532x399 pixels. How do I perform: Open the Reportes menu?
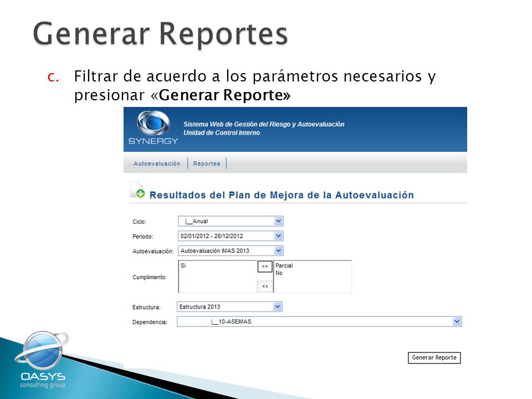(x=207, y=163)
